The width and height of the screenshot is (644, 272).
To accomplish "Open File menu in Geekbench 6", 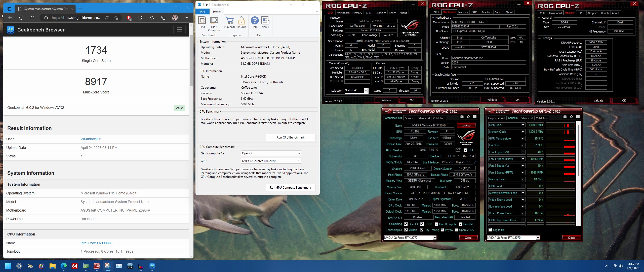I will 203,12.
